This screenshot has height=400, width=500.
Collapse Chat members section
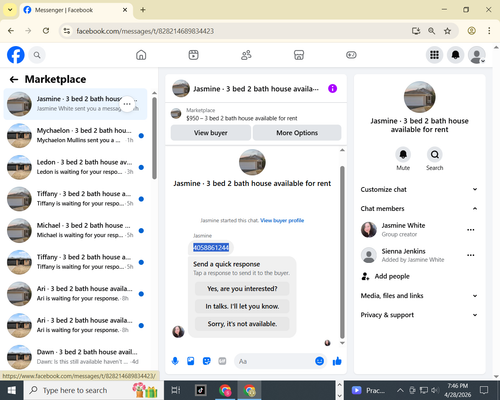[419, 209]
